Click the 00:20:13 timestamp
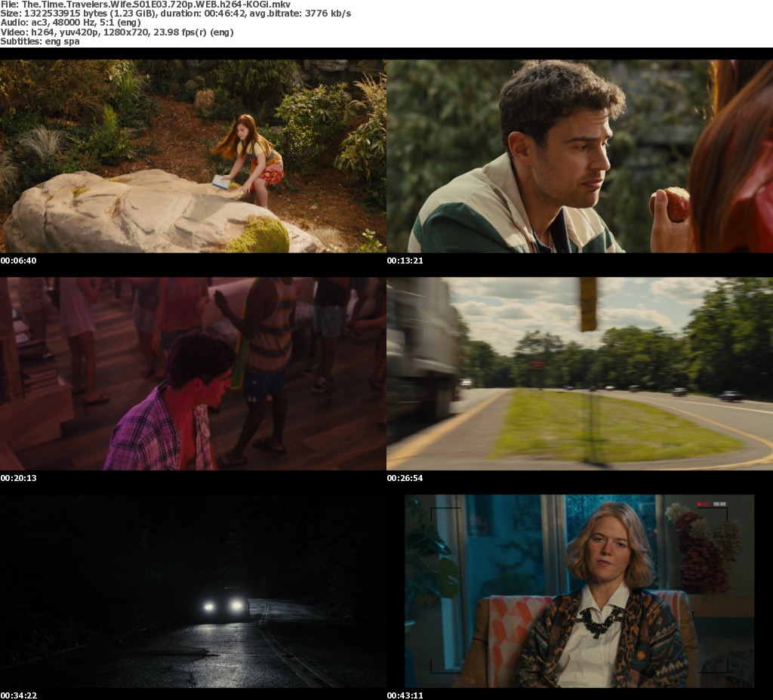The image size is (773, 700). [x=18, y=478]
